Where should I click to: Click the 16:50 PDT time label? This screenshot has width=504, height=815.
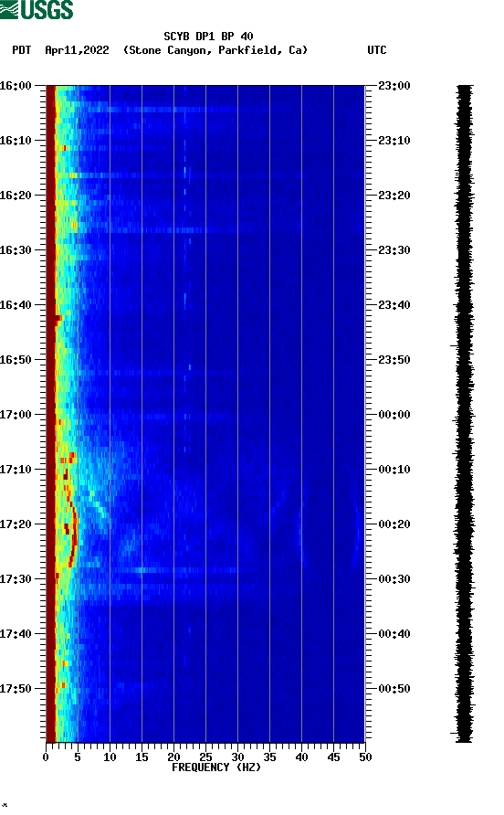(16, 360)
